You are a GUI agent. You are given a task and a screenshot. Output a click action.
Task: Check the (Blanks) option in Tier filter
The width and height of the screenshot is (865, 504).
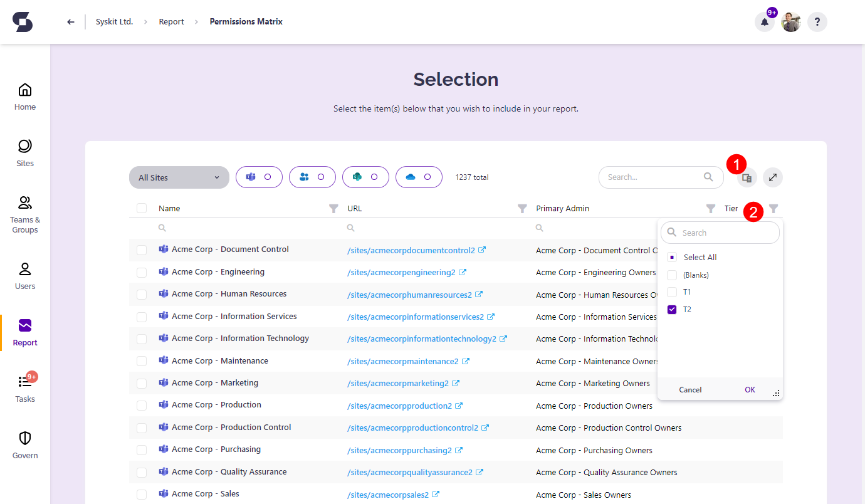tap(672, 275)
